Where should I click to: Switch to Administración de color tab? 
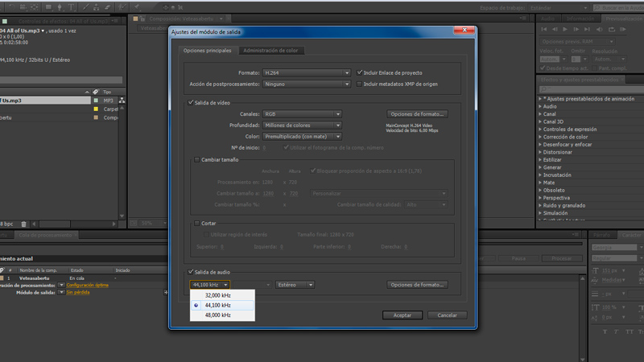tap(270, 51)
